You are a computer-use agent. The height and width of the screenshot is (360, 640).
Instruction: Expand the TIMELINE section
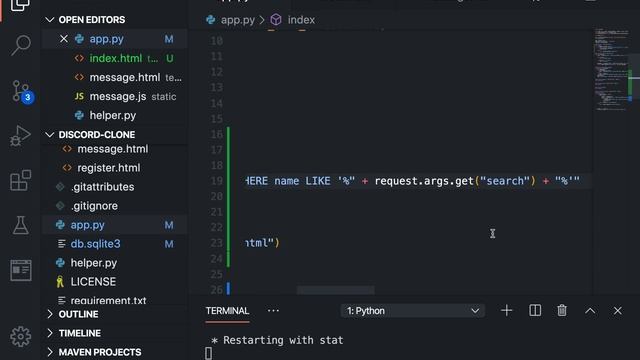pyautogui.click(x=80, y=333)
